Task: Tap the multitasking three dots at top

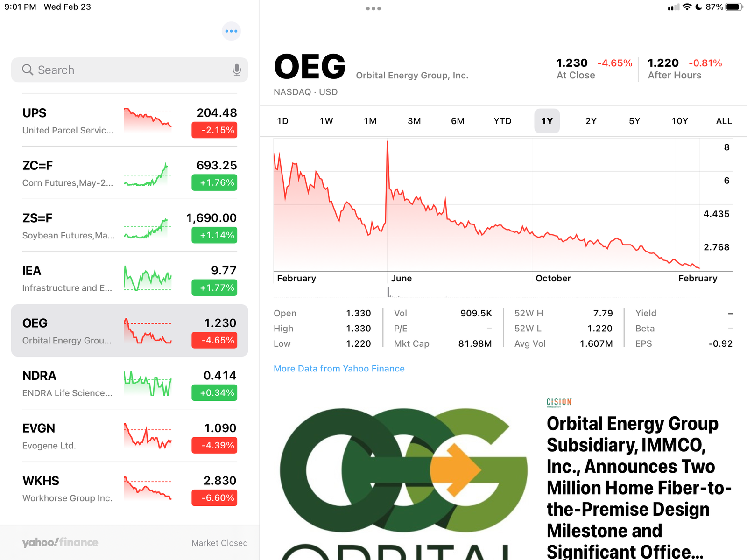Action: [x=373, y=8]
